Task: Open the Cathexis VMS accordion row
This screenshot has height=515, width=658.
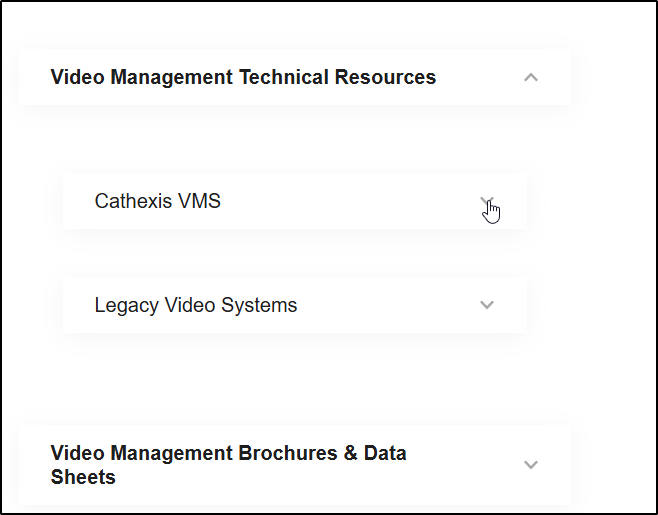Action: pos(295,201)
